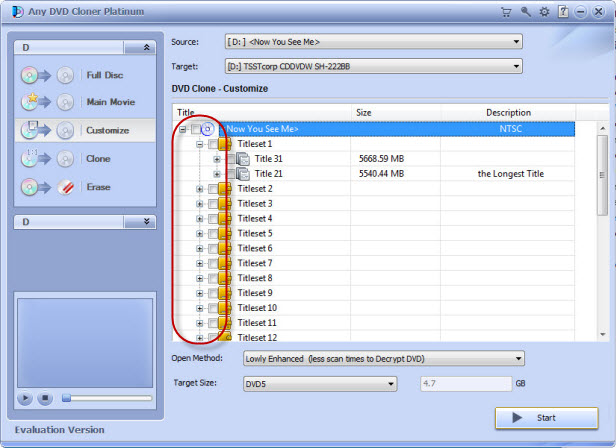Click the Titleset 1 folder icon
This screenshot has height=448, width=616.
225,144
